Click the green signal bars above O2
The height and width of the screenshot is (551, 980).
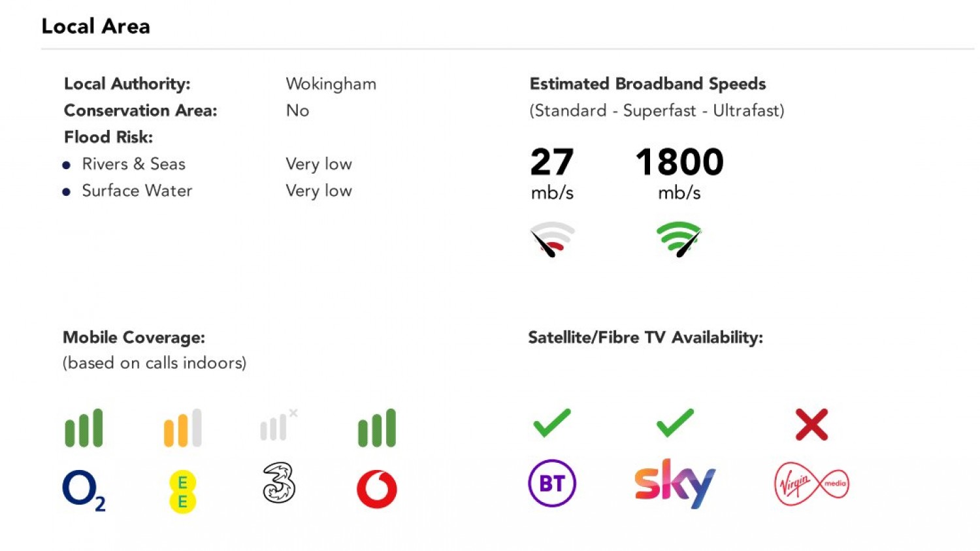(x=84, y=428)
